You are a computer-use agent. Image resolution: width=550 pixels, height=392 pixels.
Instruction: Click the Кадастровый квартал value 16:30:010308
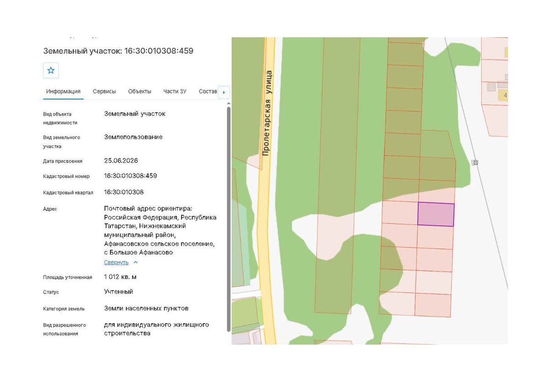(x=124, y=192)
